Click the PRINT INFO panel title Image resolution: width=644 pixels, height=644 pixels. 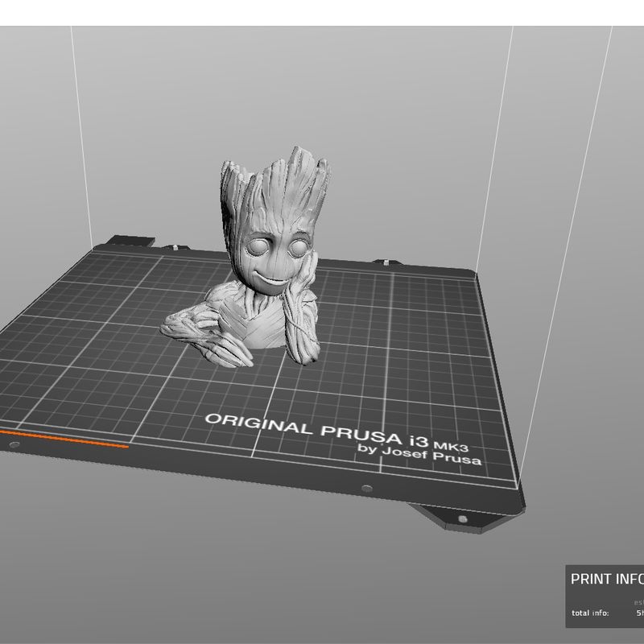point(609,577)
